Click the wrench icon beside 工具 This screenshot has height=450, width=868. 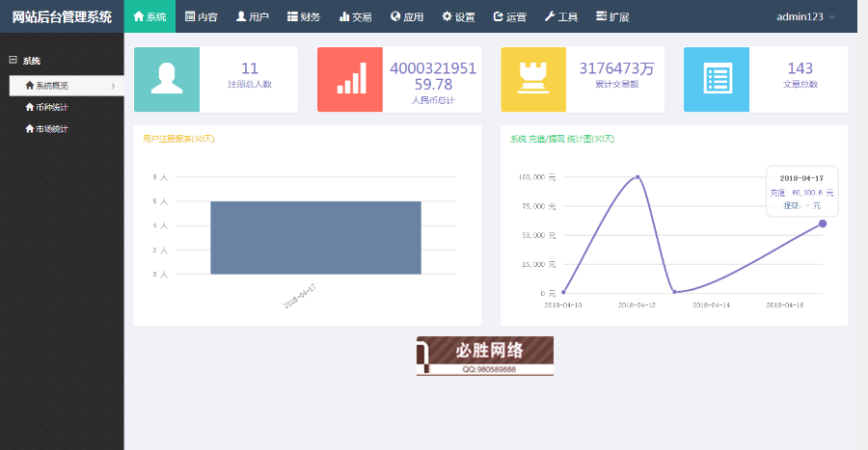550,16
